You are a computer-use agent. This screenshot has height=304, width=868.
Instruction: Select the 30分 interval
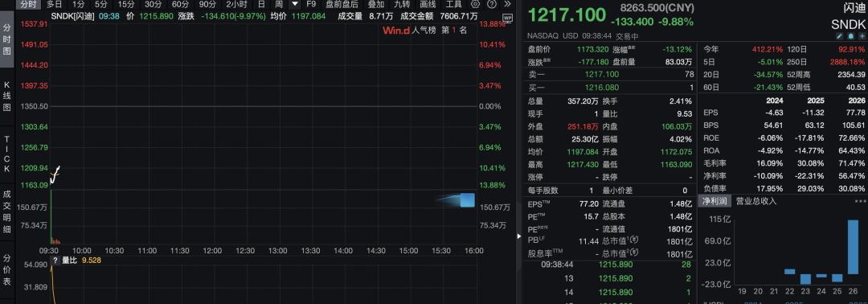pyautogui.click(x=154, y=4)
